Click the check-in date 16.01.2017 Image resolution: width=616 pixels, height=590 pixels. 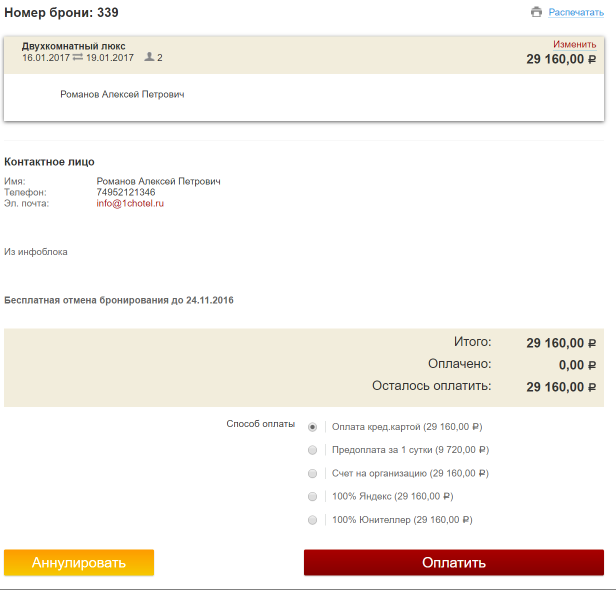tap(46, 58)
